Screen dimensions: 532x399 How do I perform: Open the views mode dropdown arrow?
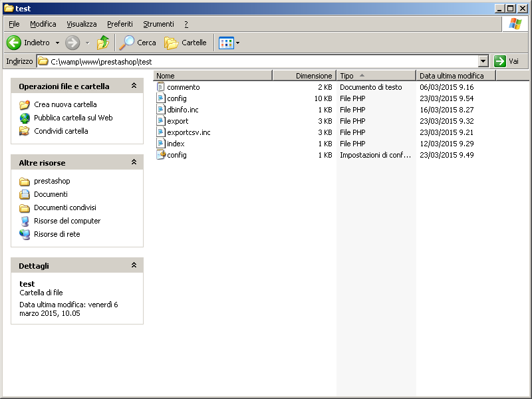coord(237,43)
